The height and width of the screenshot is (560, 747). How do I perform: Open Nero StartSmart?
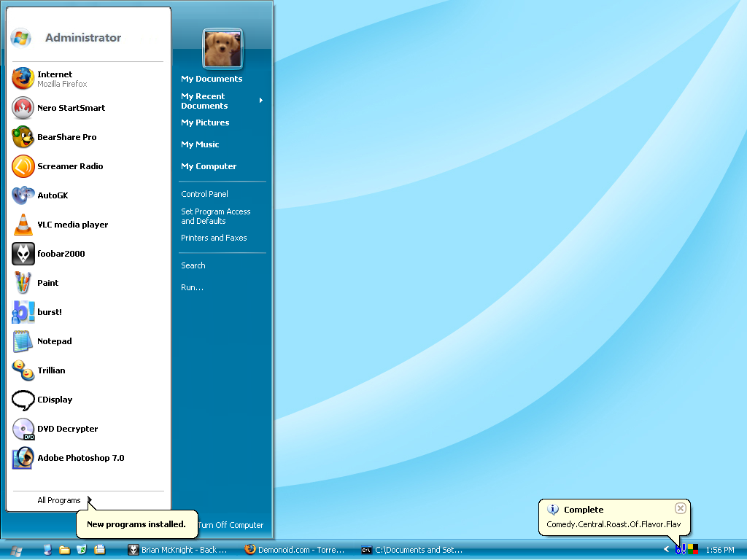[x=88, y=108]
